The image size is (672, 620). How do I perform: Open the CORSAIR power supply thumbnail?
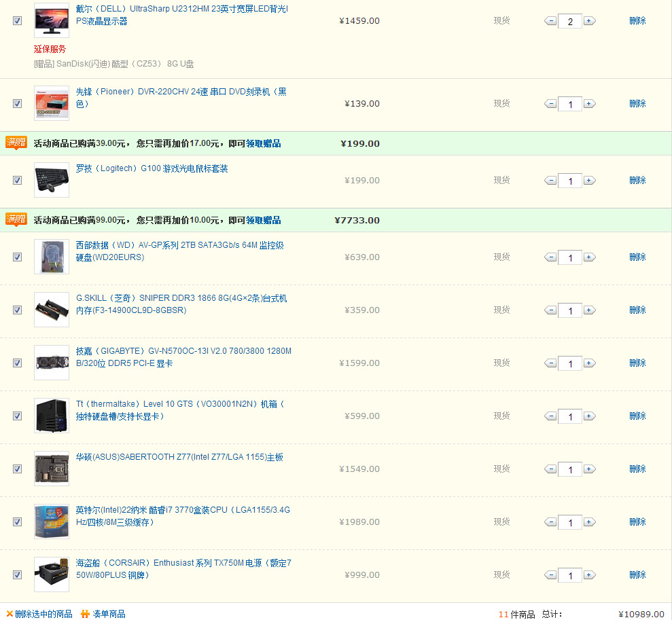[52, 575]
